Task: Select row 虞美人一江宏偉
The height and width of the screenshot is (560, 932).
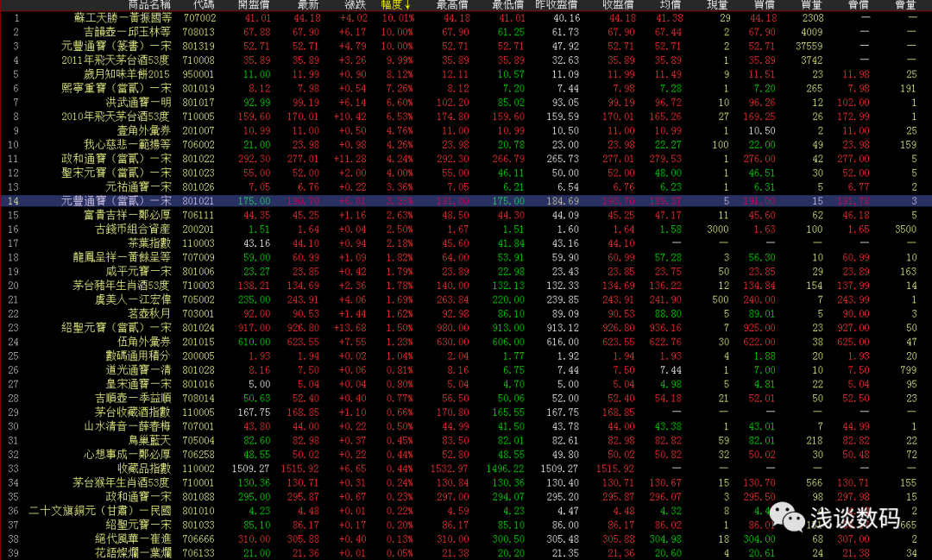Action: click(466, 299)
